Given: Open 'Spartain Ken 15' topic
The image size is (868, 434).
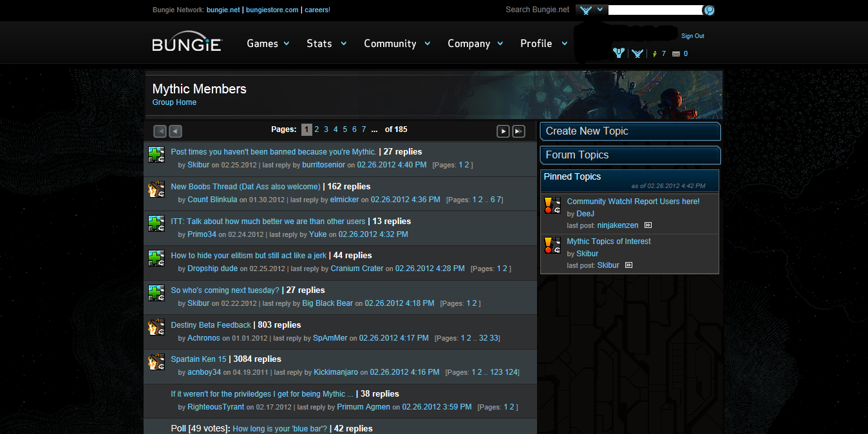Looking at the screenshot, I should 198,359.
